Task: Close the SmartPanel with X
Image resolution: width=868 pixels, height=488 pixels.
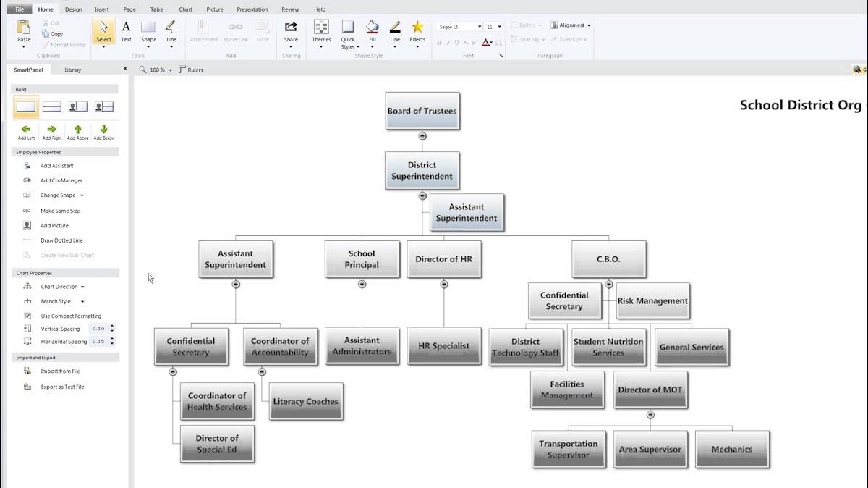Action: (x=124, y=69)
